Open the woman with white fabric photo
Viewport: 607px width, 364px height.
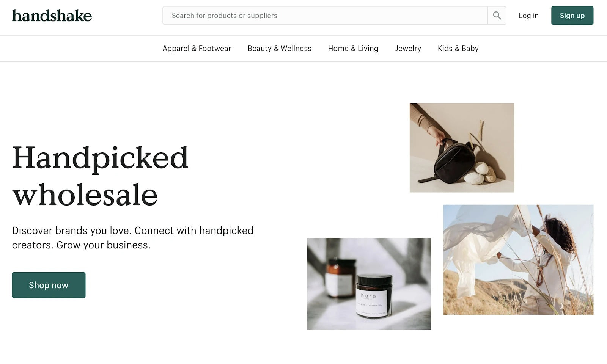518,260
